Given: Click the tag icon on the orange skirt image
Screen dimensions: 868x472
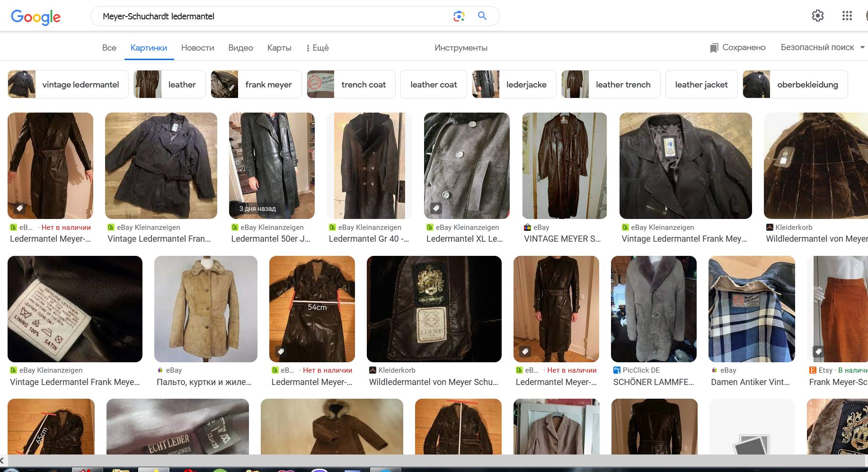Looking at the screenshot, I should click(x=818, y=351).
